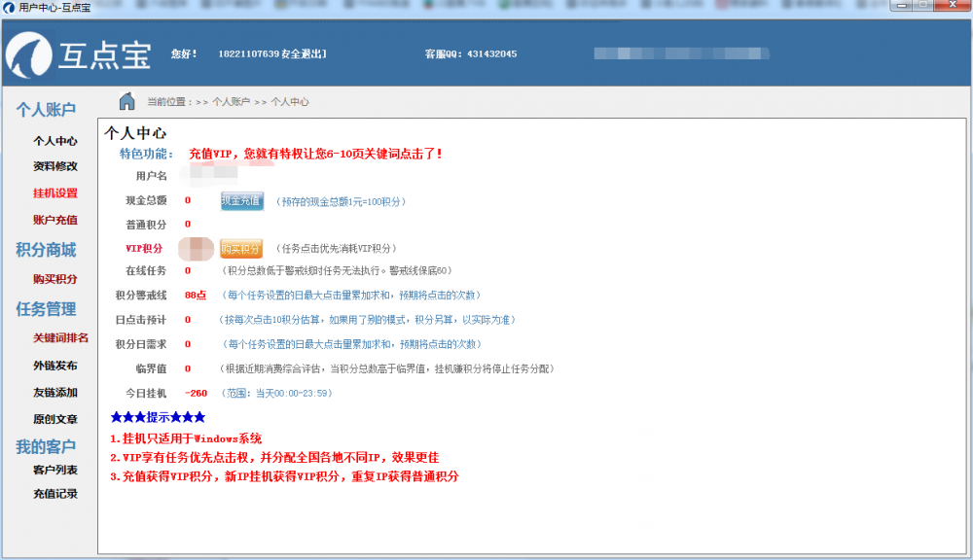The image size is (973, 560).
Task: Click 安全退出 link in header
Action: coord(304,53)
